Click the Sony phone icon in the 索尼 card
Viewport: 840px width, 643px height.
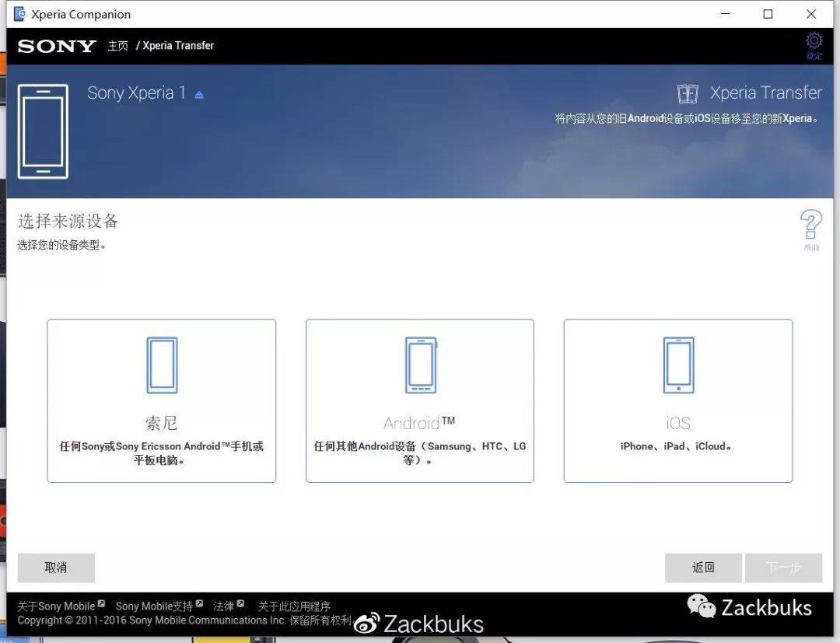coord(162,365)
